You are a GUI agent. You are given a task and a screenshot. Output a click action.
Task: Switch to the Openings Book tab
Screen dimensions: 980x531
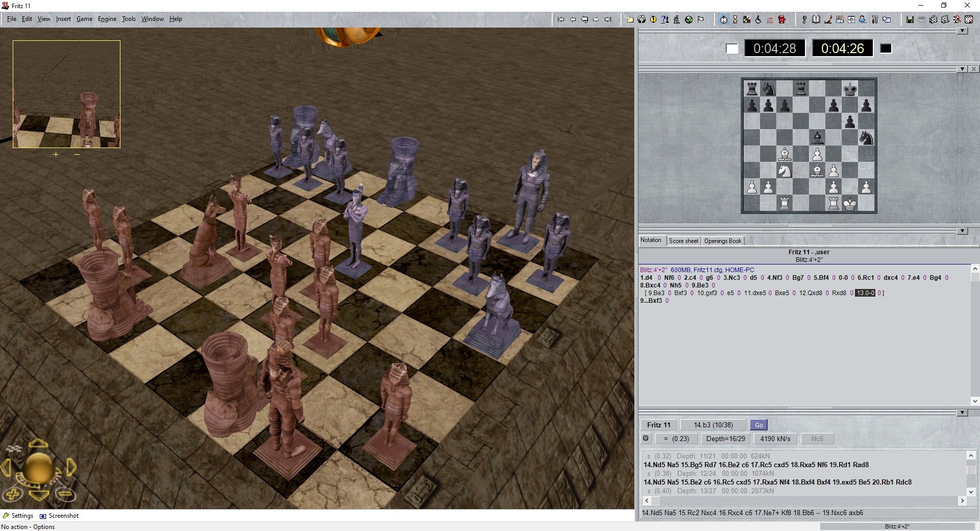click(723, 240)
